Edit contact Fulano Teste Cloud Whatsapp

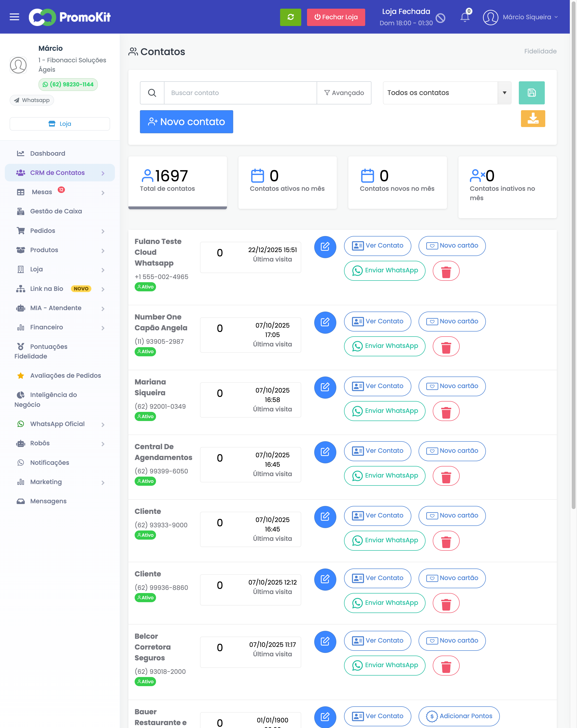325,247
